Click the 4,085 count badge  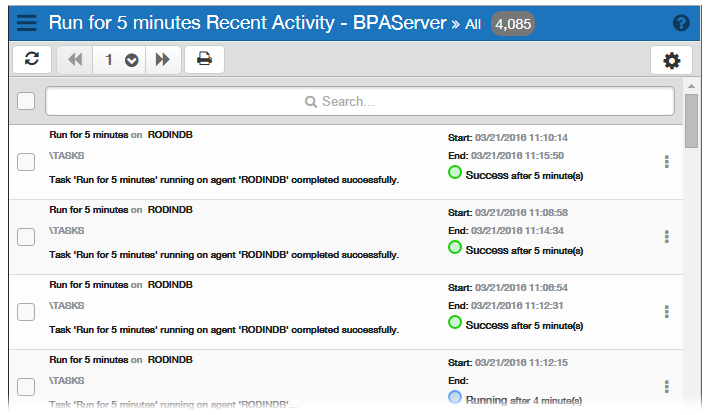point(512,23)
